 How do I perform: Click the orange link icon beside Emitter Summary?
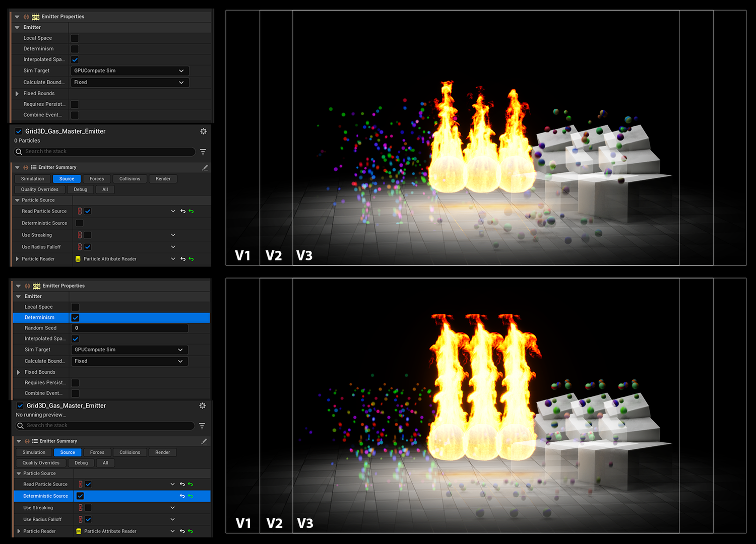coord(25,167)
